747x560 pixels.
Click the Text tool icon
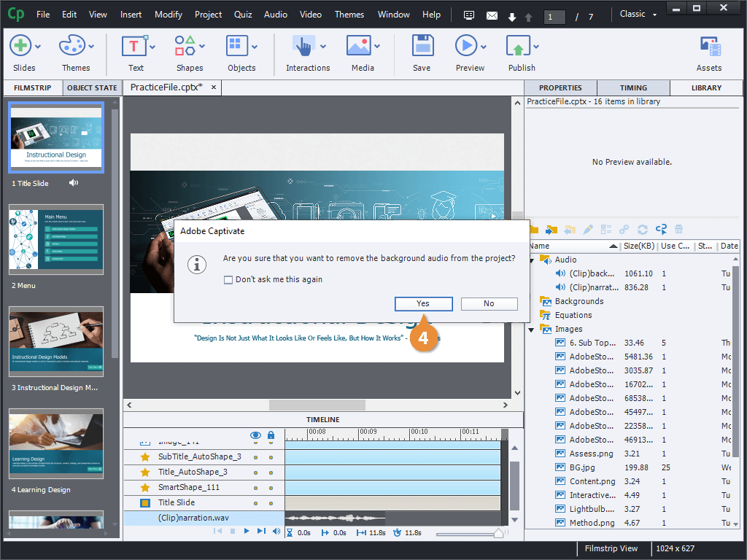[x=134, y=47]
